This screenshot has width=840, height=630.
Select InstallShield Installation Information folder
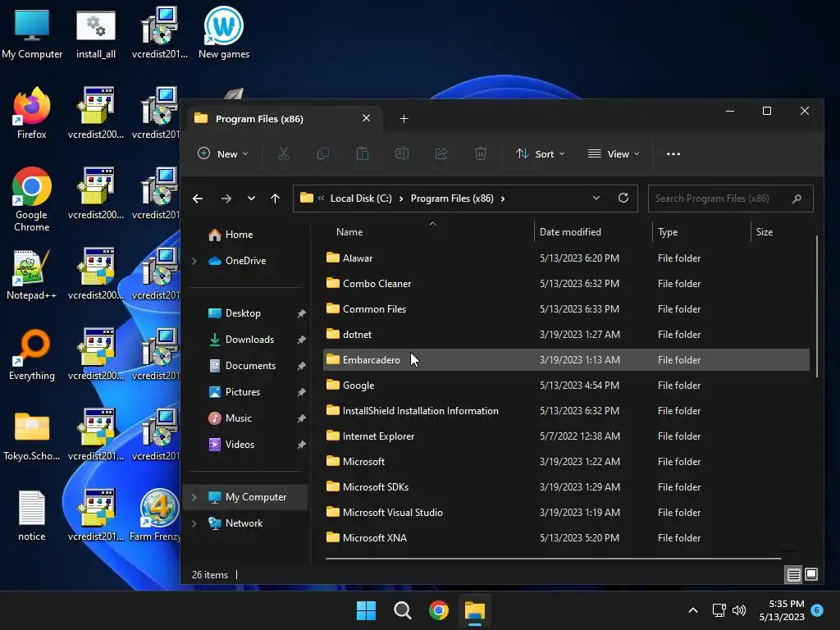click(x=421, y=411)
